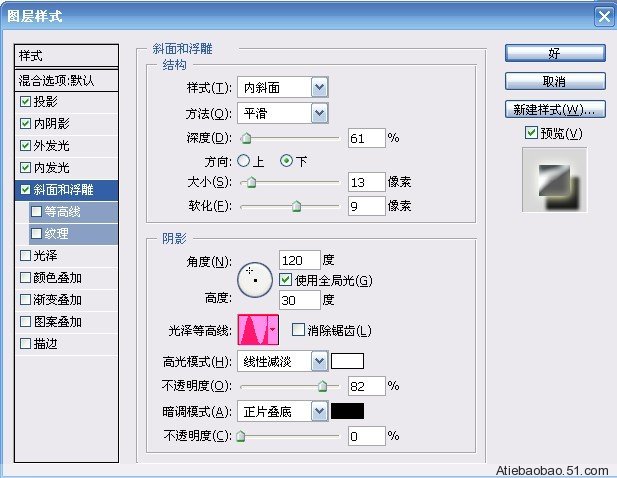This screenshot has height=478, width=617.
Task: Toggle the 投影 drop shadow checkbox
Action: (25, 101)
